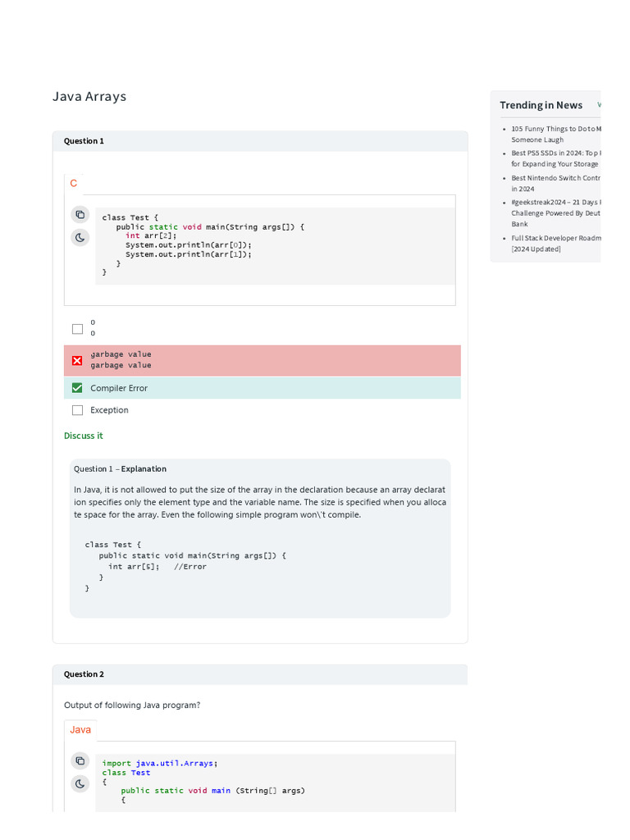Click the "Question 2" header bar
Viewport: 630px width, 840px height.
tap(260, 674)
